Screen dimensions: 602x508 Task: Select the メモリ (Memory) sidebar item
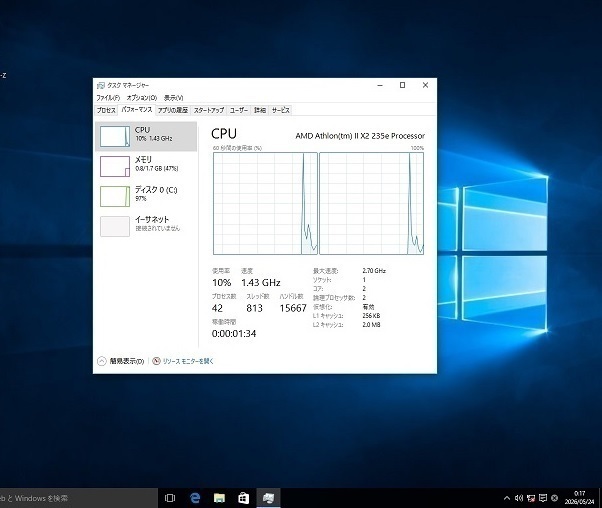[146, 166]
